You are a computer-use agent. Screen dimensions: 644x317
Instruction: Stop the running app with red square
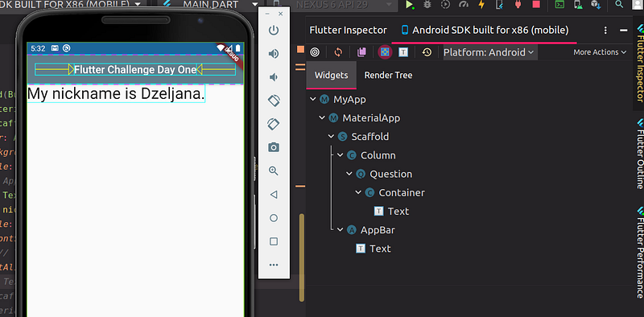(x=536, y=5)
